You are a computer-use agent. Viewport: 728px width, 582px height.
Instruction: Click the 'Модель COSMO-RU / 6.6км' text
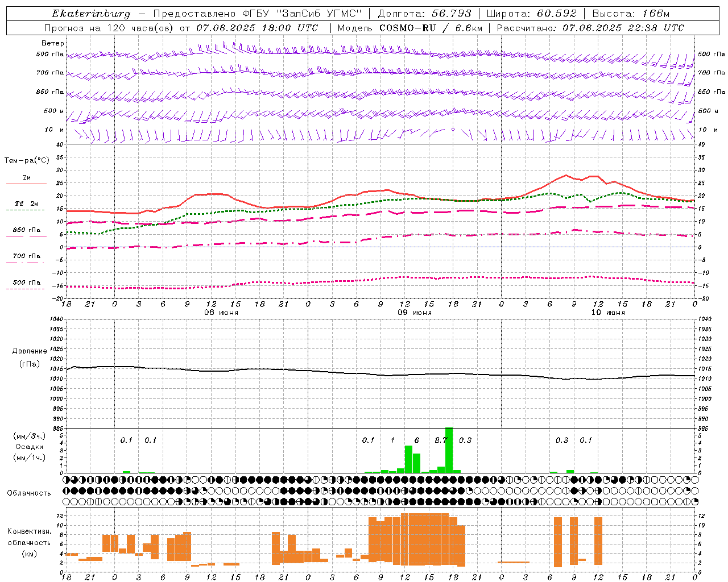coord(410,28)
